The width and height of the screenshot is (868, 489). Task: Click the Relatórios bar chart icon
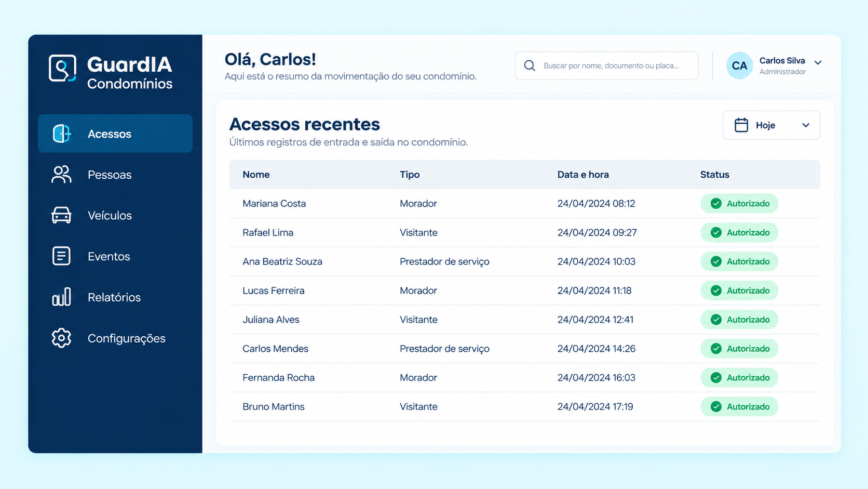tap(61, 297)
